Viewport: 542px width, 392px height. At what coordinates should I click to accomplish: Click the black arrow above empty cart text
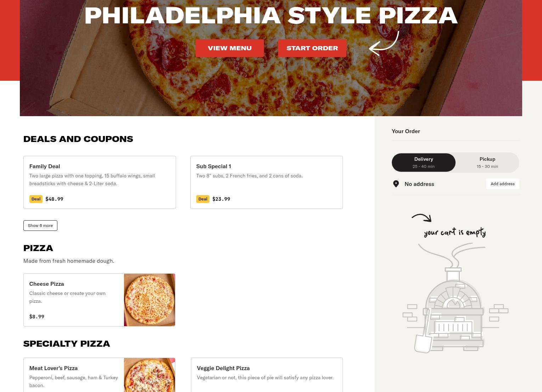422,217
